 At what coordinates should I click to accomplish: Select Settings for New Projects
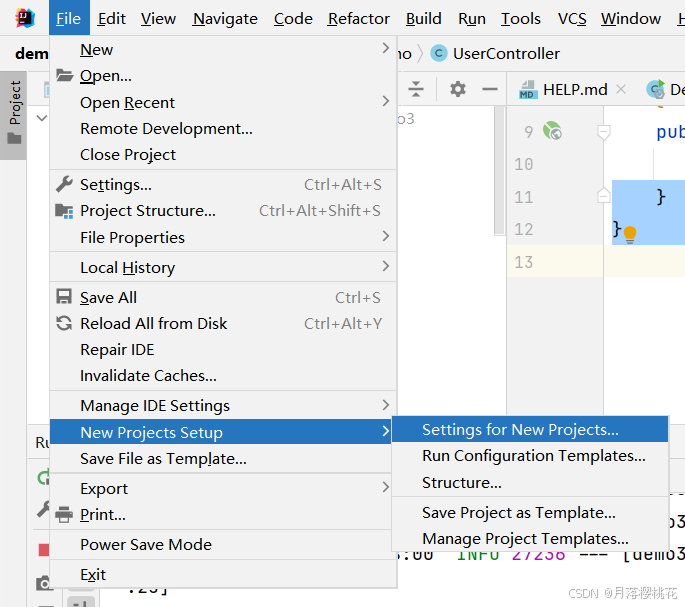click(520, 430)
